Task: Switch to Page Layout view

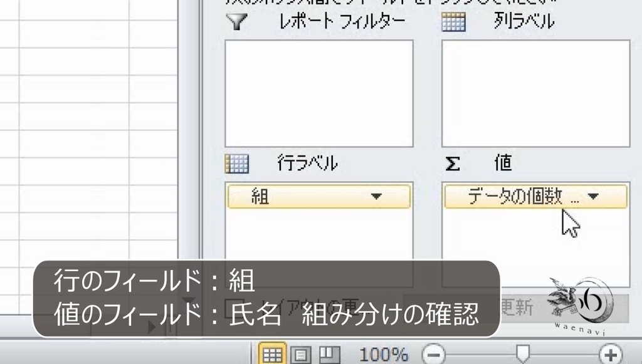Action: 300,354
